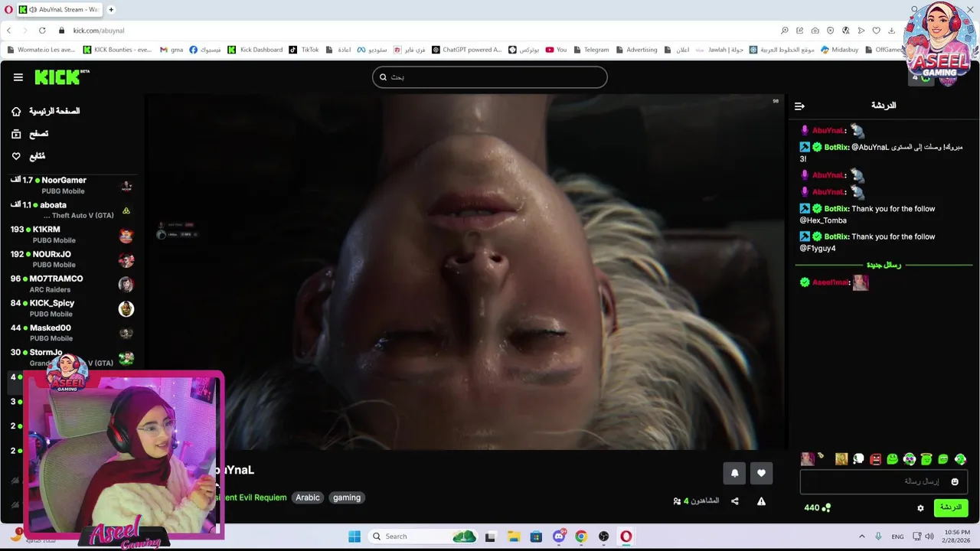Select the Arabic tag
The height and width of the screenshot is (551, 980).
click(x=308, y=497)
